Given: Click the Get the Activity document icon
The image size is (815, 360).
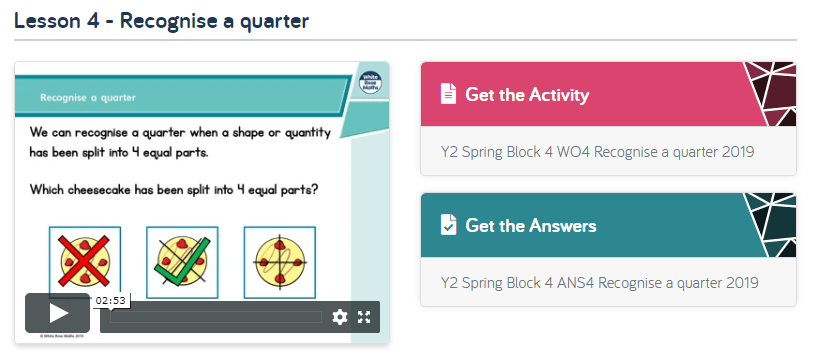Looking at the screenshot, I should coord(448,94).
